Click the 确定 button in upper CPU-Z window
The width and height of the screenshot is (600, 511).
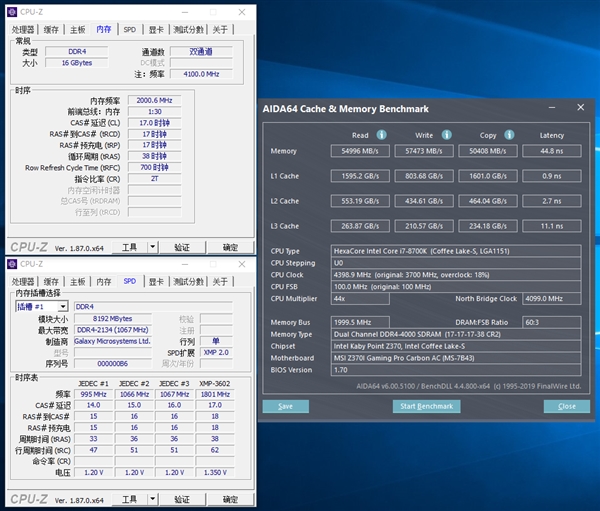pos(230,247)
